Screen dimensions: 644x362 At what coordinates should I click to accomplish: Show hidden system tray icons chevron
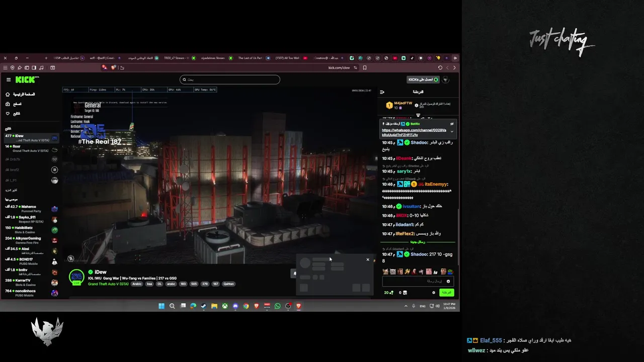[x=406, y=306]
